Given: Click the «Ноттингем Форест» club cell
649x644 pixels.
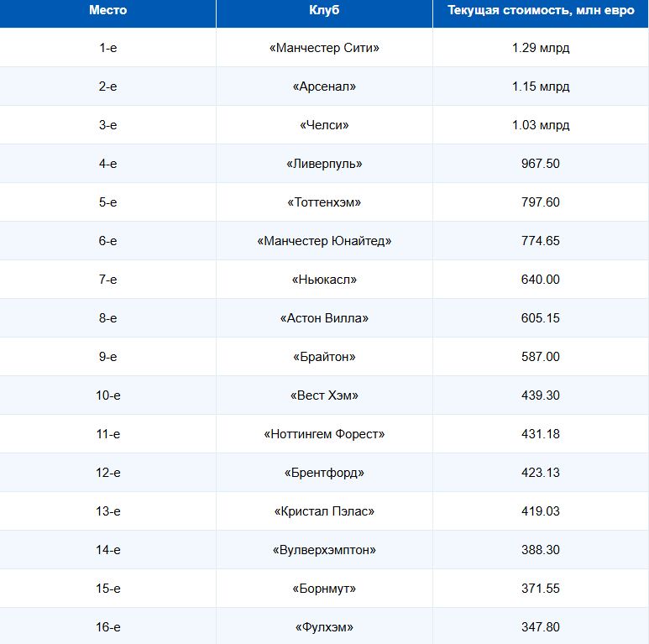Looking at the screenshot, I should [324, 434].
